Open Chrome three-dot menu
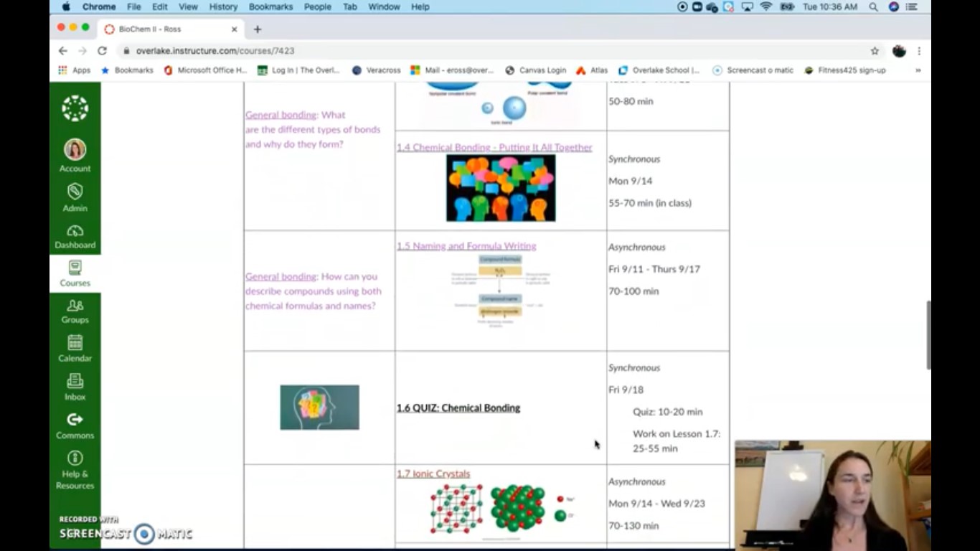Viewport: 980px width, 551px height. coord(919,51)
